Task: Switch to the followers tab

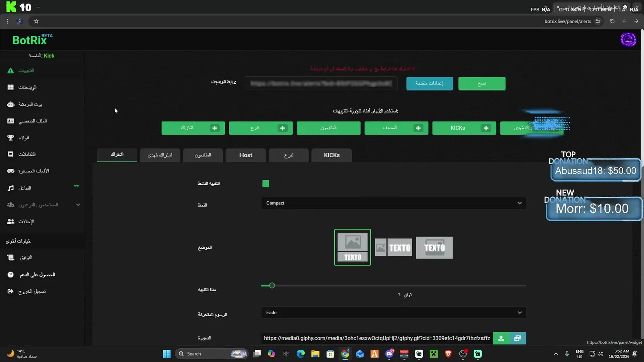Action: (203, 155)
